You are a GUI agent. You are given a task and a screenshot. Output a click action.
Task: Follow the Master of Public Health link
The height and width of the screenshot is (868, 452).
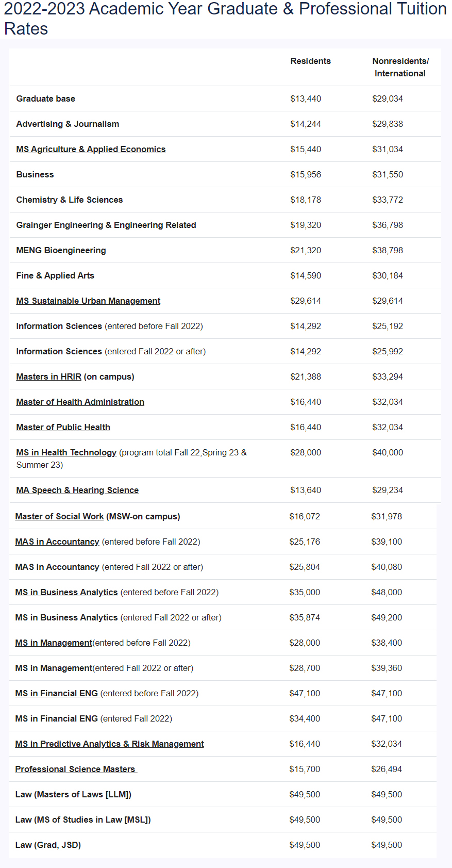63,427
